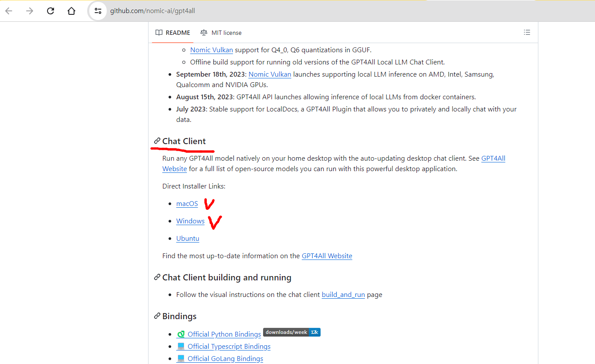Click the Chat Client heading anchor icon
The width and height of the screenshot is (595, 364).
tap(157, 141)
